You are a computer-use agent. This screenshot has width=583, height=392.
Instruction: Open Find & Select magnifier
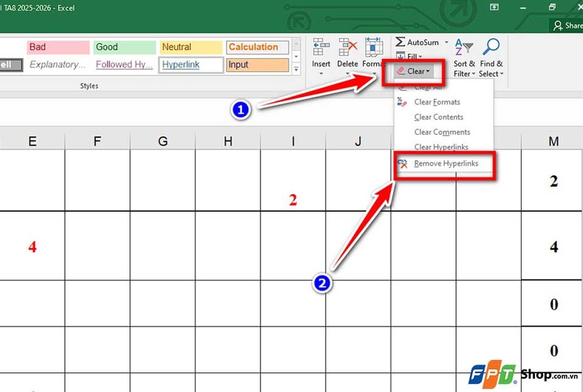click(x=490, y=47)
